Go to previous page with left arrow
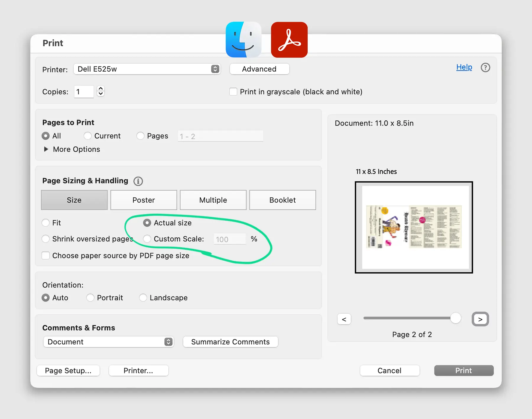Image resolution: width=532 pixels, height=419 pixels. [344, 319]
